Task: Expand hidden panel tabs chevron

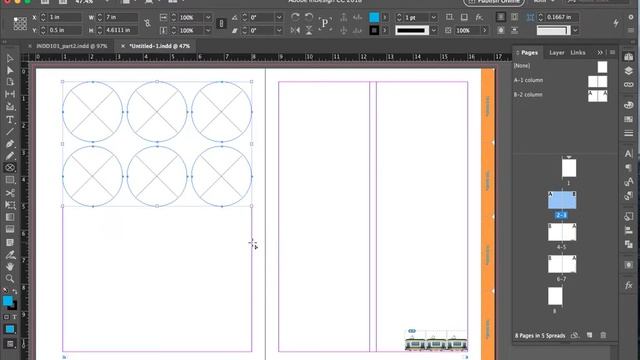Action: (x=600, y=53)
